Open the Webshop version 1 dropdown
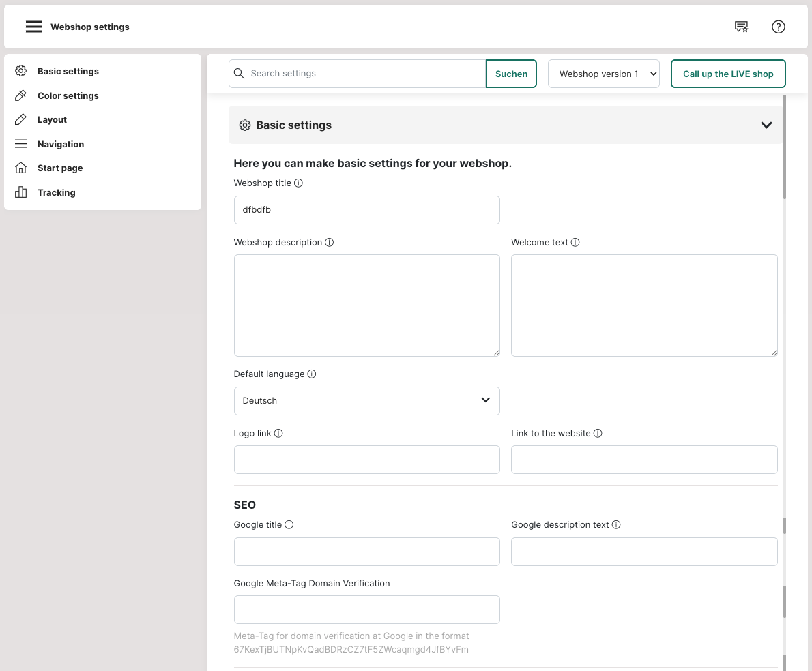The width and height of the screenshot is (812, 671). [604, 74]
